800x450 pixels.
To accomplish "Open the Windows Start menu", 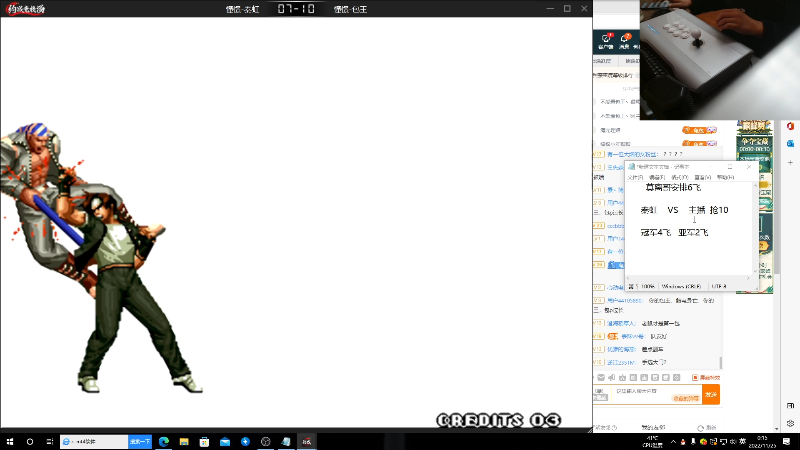I will point(10,442).
